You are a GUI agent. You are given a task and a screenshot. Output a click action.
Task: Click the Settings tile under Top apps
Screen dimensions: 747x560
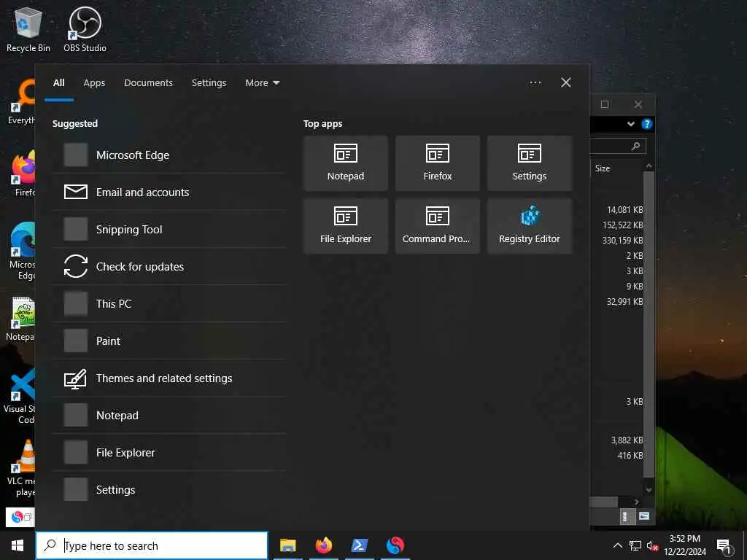tap(530, 163)
